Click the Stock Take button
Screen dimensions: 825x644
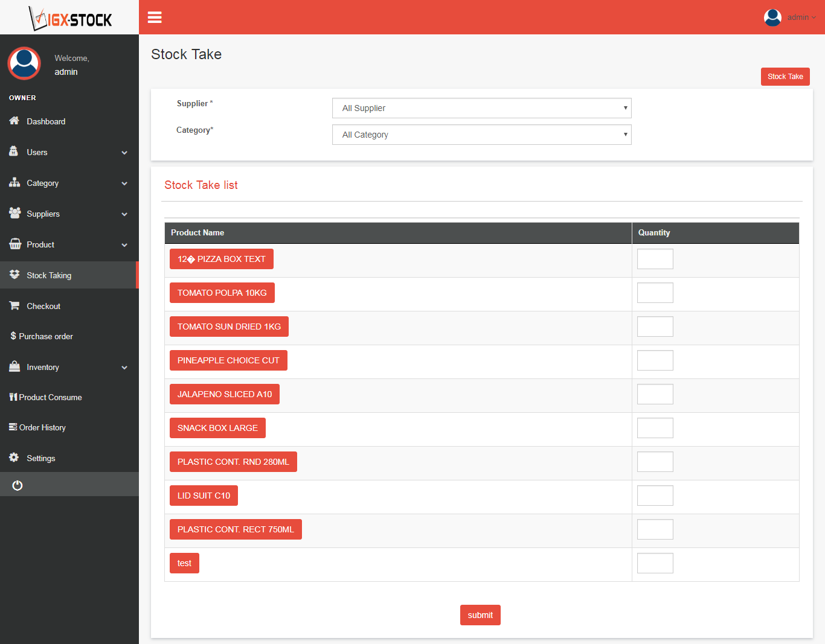(x=785, y=77)
